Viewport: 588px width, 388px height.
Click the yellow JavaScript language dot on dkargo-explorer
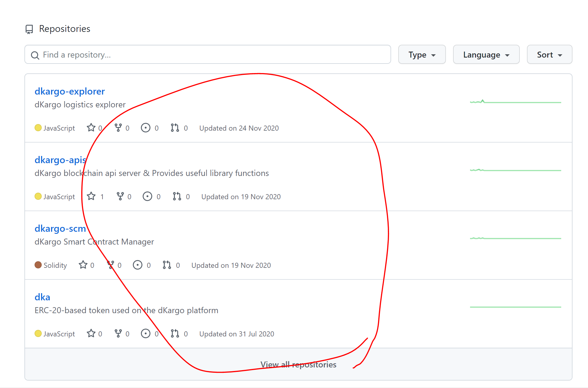(38, 128)
